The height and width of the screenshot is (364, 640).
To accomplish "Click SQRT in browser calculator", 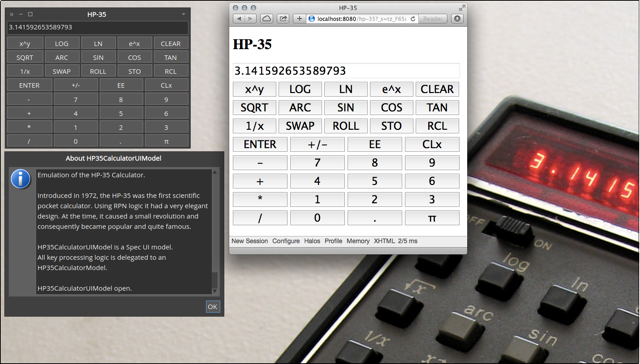I will [254, 108].
